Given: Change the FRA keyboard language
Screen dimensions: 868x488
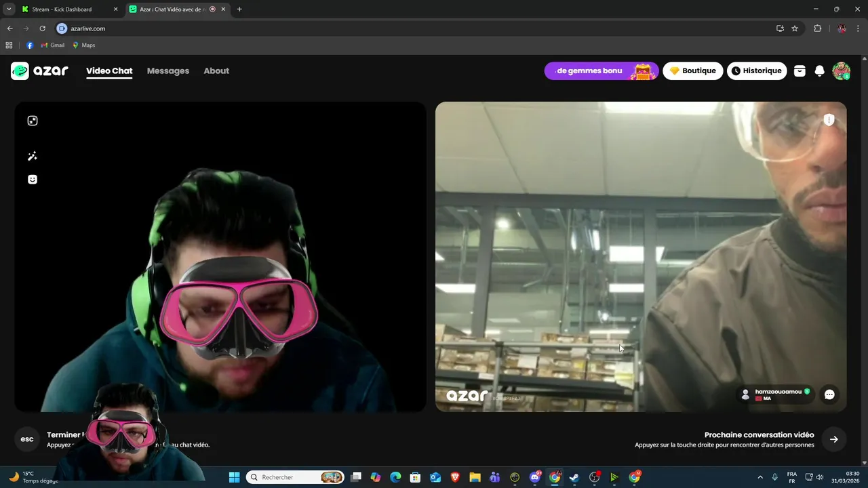Looking at the screenshot, I should point(792,477).
